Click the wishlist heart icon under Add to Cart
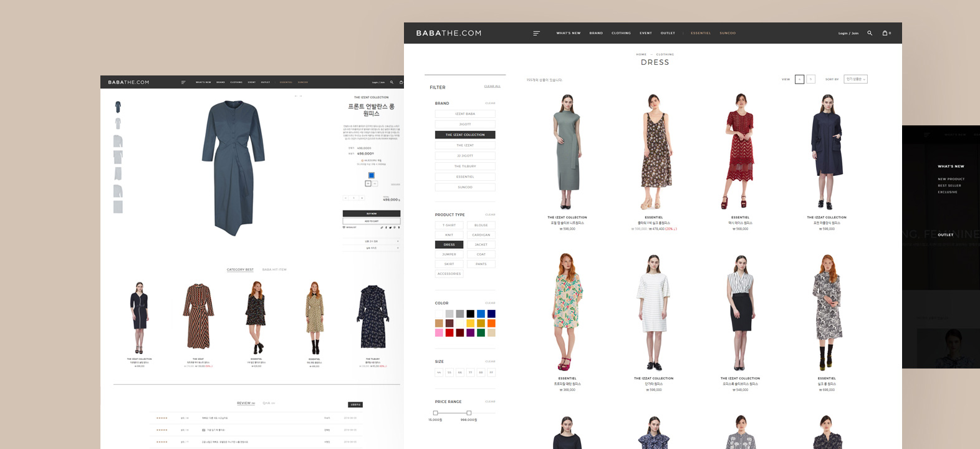 coord(344,228)
